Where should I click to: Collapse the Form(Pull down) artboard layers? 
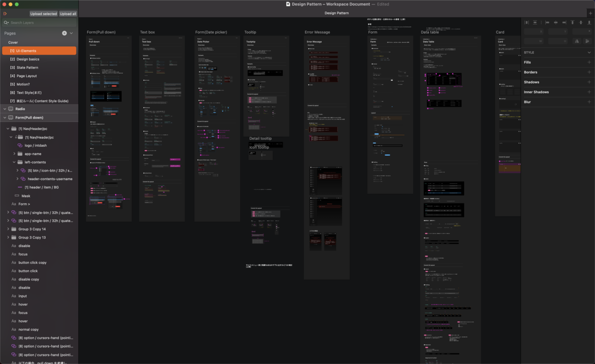(4, 118)
